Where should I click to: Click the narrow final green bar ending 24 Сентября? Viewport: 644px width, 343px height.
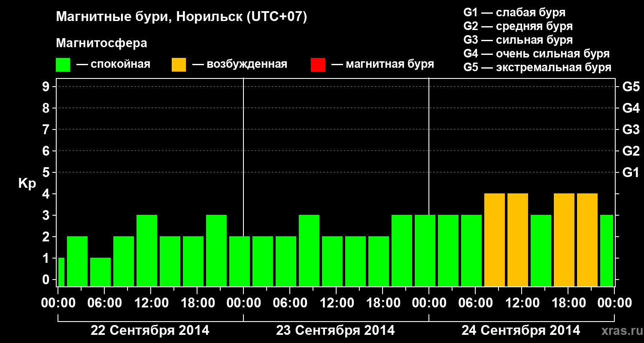point(607,250)
